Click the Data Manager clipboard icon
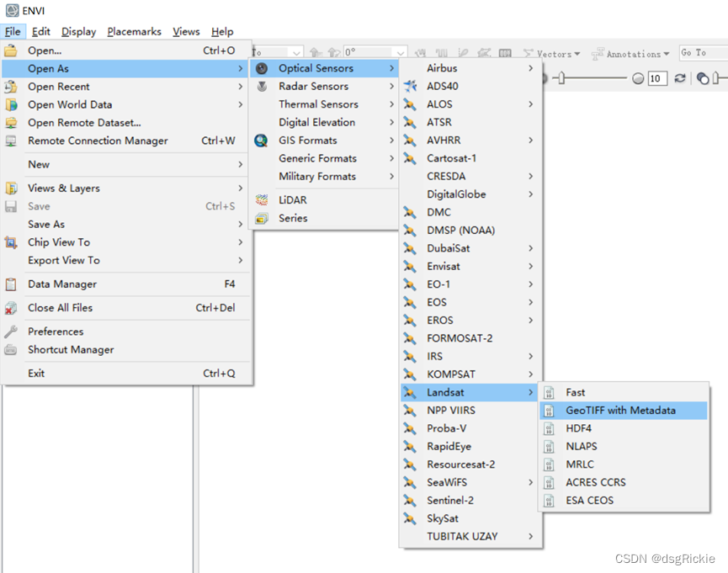This screenshot has height=573, width=728. coord(11,284)
